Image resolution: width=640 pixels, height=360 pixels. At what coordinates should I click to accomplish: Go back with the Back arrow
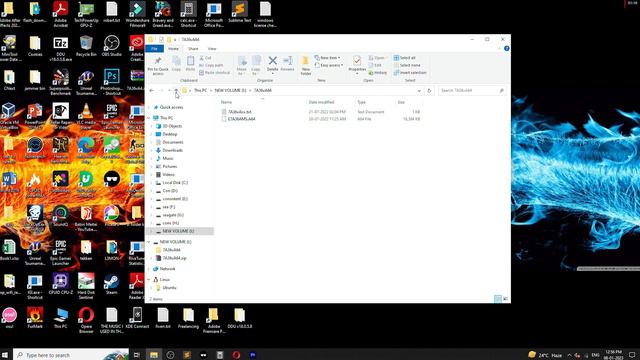[151, 90]
